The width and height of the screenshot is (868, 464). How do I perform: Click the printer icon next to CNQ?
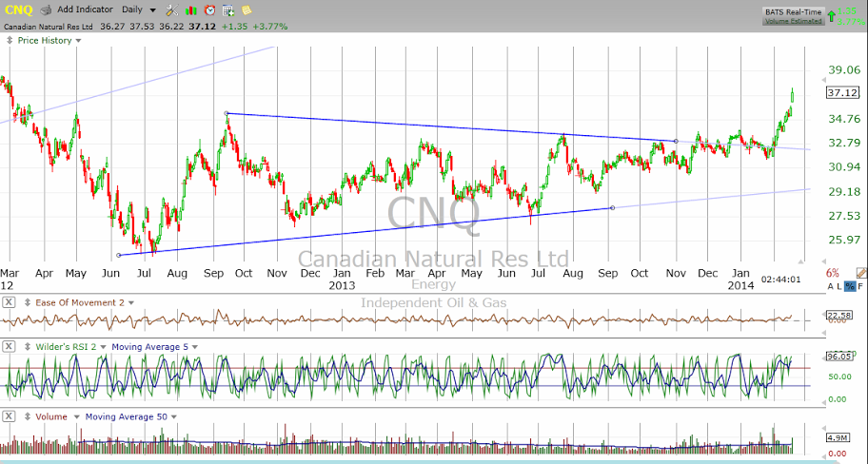point(47,10)
